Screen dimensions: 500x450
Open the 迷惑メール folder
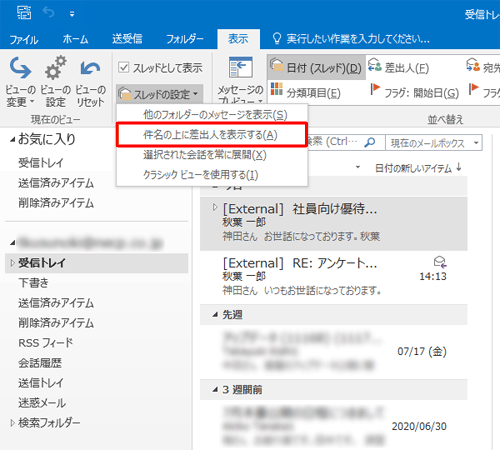(x=42, y=403)
